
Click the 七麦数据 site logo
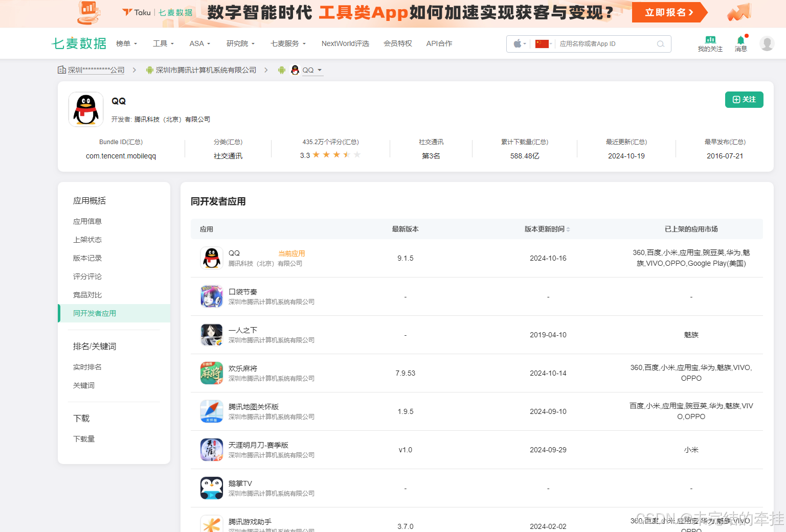pyautogui.click(x=79, y=43)
